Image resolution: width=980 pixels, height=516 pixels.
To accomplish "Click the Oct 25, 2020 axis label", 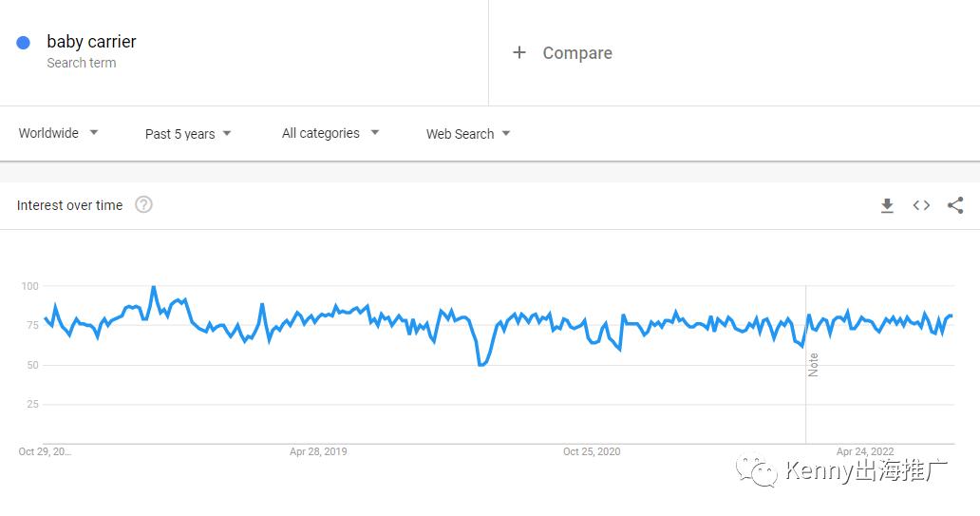I will coord(592,451).
